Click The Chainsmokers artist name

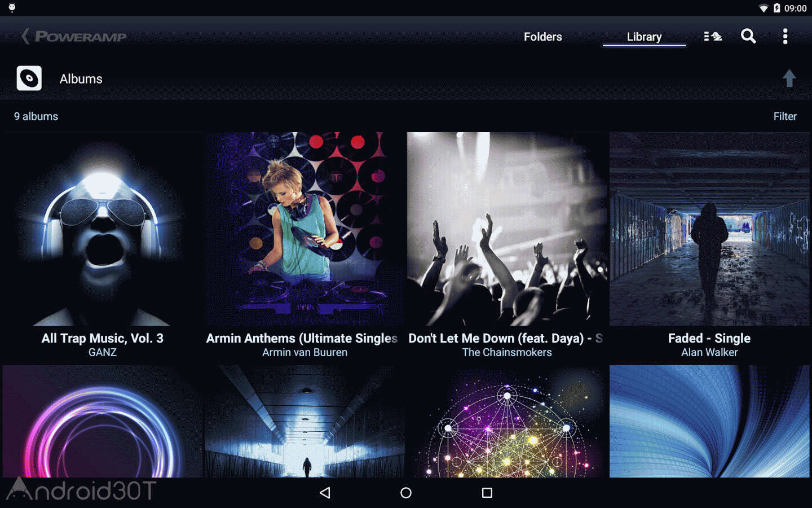[507, 352]
